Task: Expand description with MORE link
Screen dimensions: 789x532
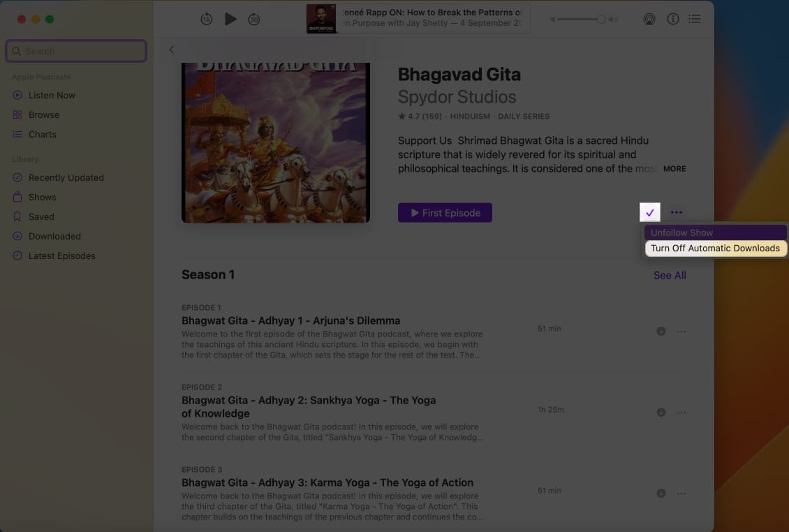Action: point(674,169)
